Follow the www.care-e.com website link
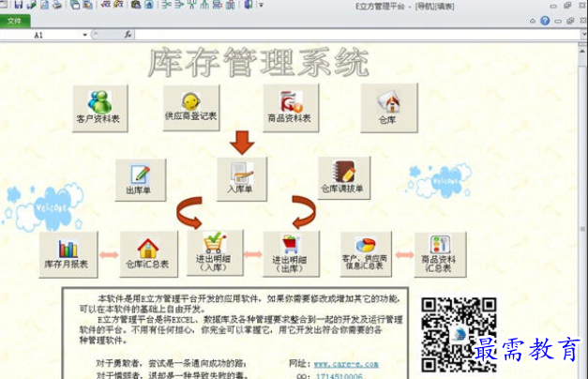Viewport: 588px width, 379px height. click(x=346, y=364)
